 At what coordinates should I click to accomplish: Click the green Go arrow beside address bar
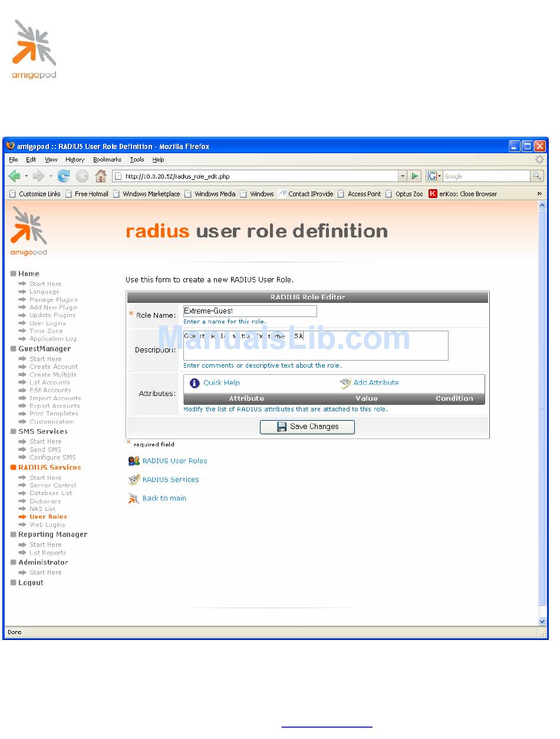click(415, 176)
